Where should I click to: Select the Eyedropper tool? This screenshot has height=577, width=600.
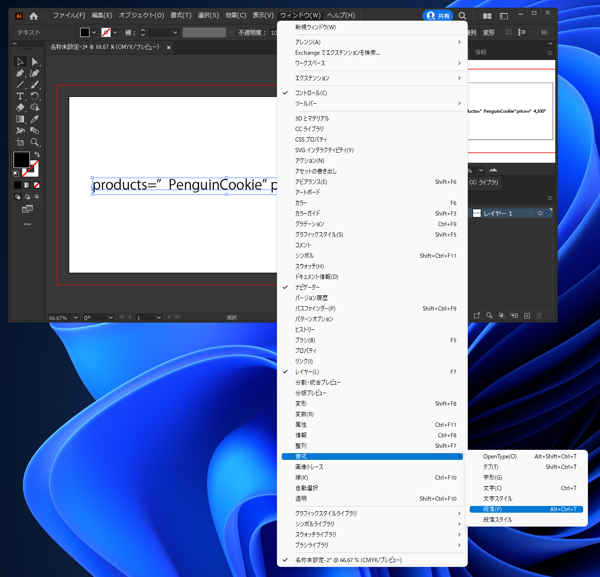34,119
